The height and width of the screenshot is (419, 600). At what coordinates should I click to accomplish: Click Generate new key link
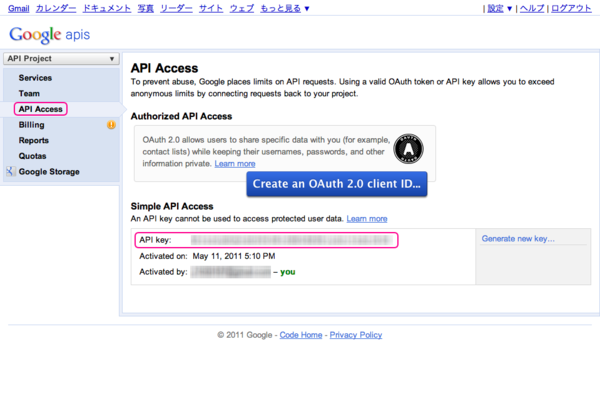click(518, 239)
